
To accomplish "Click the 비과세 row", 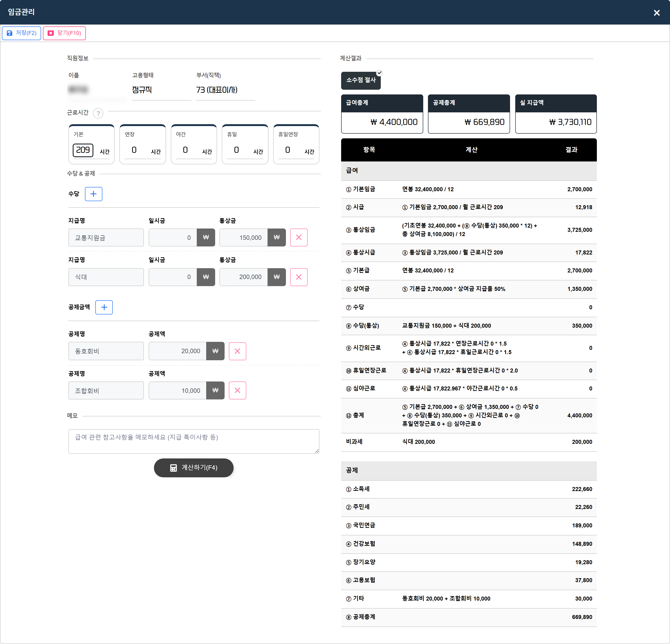I will [x=469, y=442].
